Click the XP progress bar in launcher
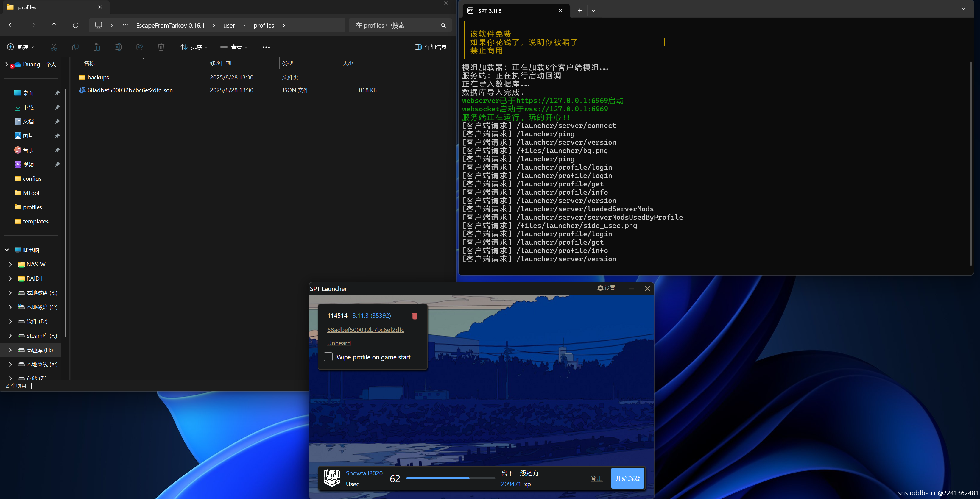The image size is (980, 499). 451,478
